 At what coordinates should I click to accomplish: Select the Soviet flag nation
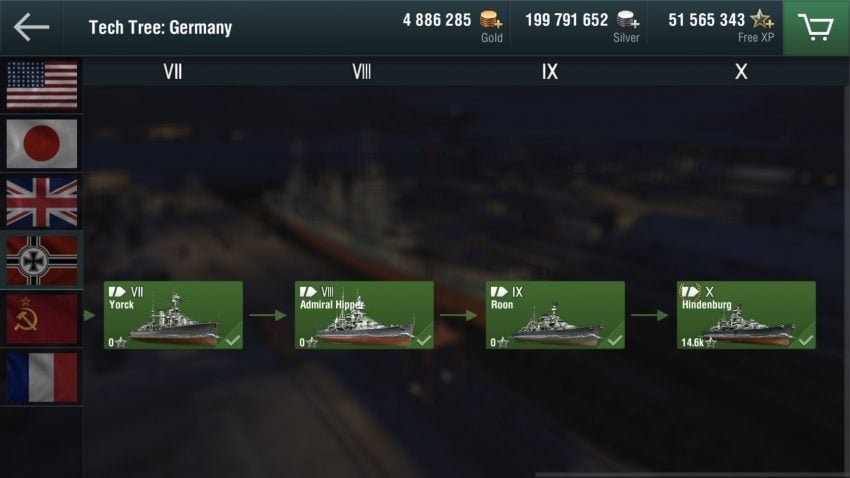tap(42, 319)
